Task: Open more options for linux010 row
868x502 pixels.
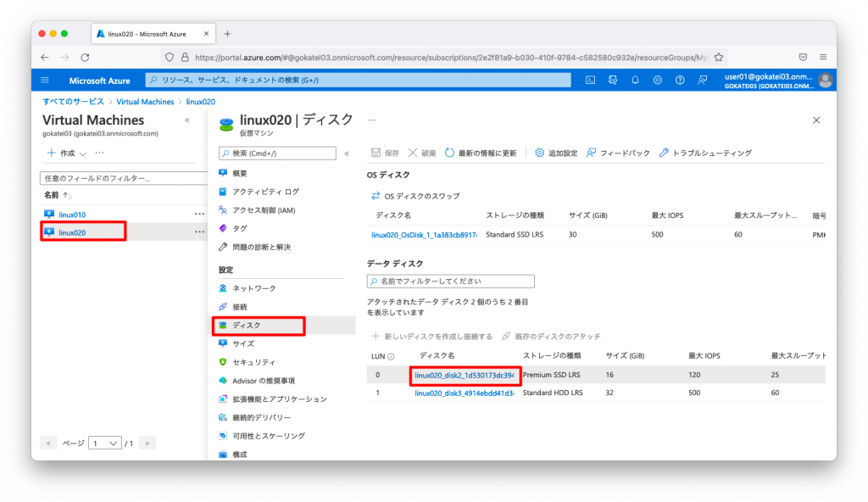Action: pos(199,214)
